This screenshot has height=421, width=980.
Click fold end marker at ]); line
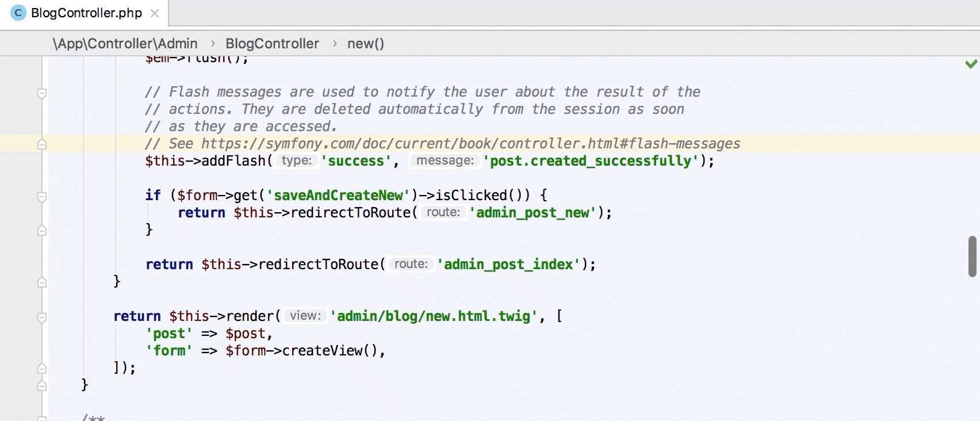tap(42, 368)
